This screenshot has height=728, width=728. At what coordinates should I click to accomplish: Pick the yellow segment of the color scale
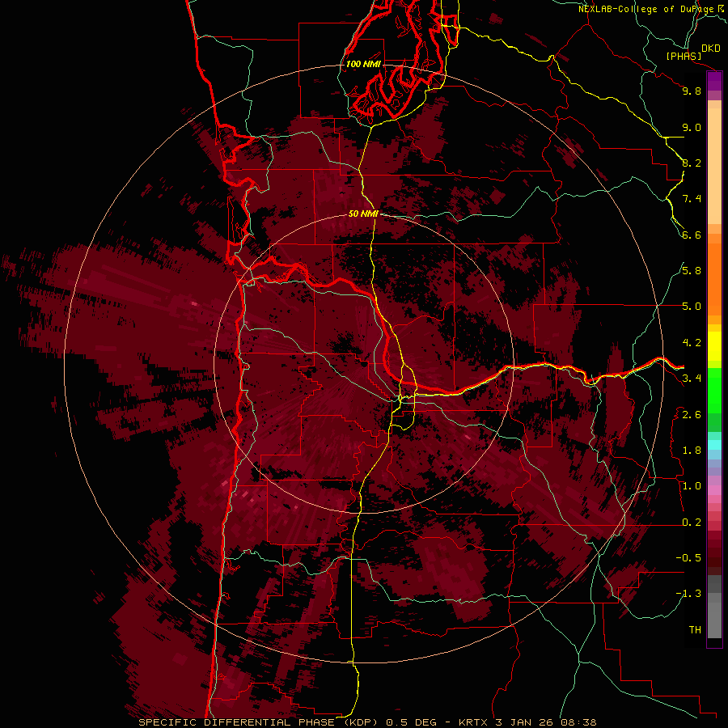(x=714, y=346)
